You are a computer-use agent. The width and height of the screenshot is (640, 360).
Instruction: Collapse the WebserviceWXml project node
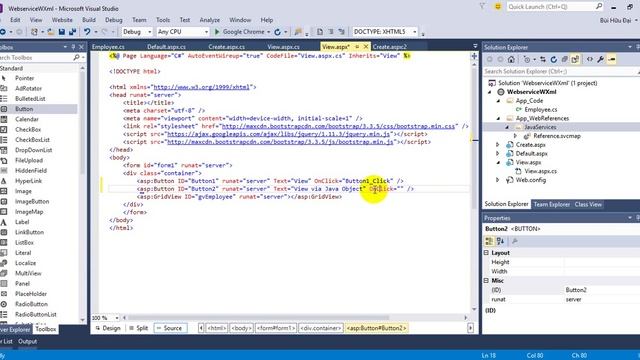[x=490, y=92]
